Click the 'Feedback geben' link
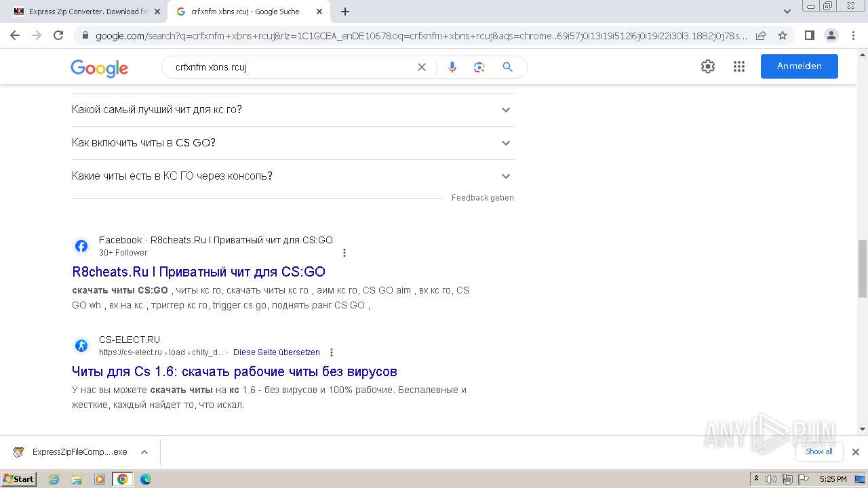The width and height of the screenshot is (868, 488). click(483, 198)
